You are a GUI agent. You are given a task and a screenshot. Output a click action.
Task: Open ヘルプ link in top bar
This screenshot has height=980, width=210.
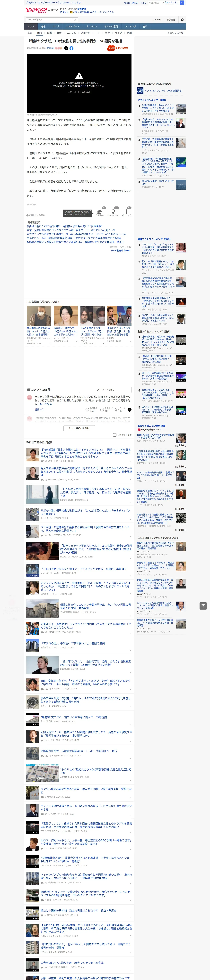[143, 3]
